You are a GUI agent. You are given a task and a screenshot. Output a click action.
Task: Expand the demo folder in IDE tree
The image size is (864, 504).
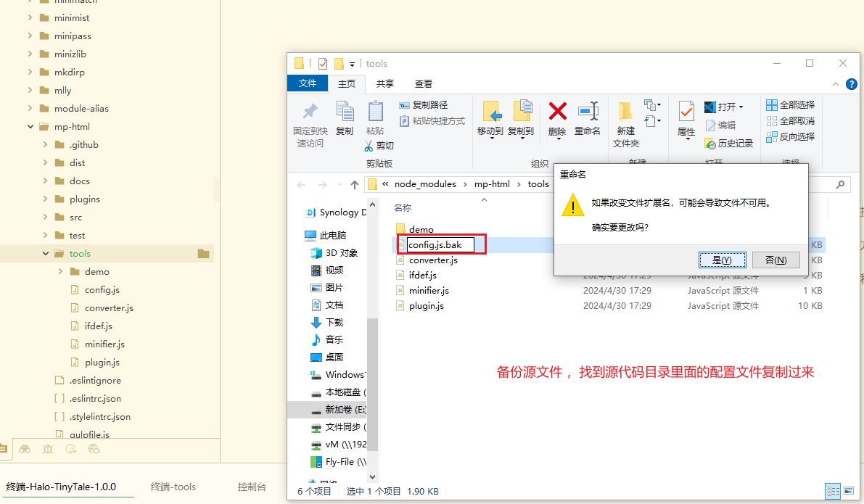61,271
